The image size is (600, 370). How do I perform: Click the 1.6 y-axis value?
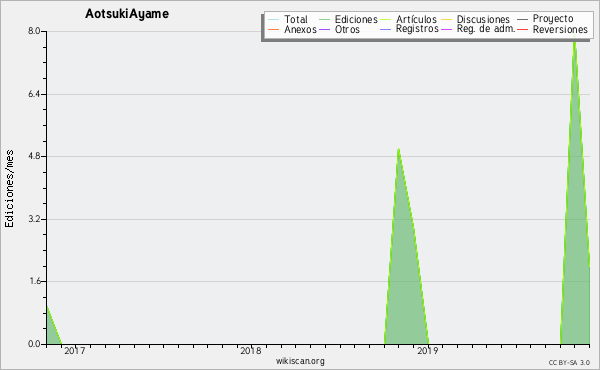point(34,281)
